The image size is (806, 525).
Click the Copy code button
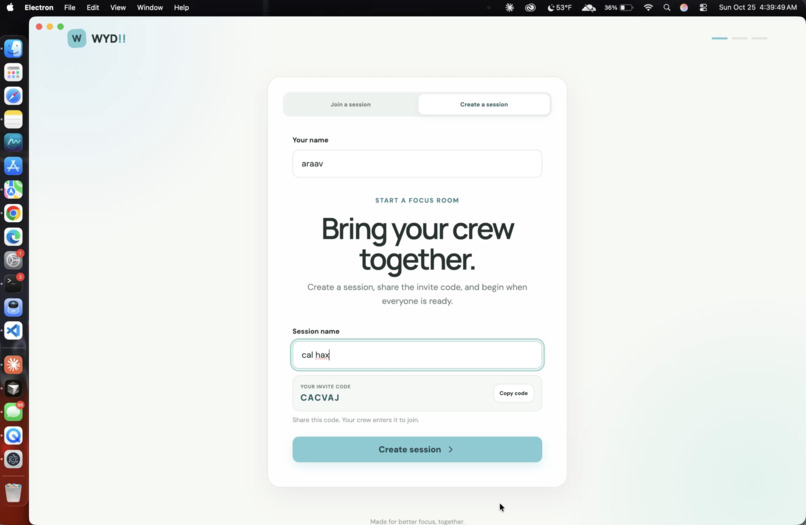point(513,393)
